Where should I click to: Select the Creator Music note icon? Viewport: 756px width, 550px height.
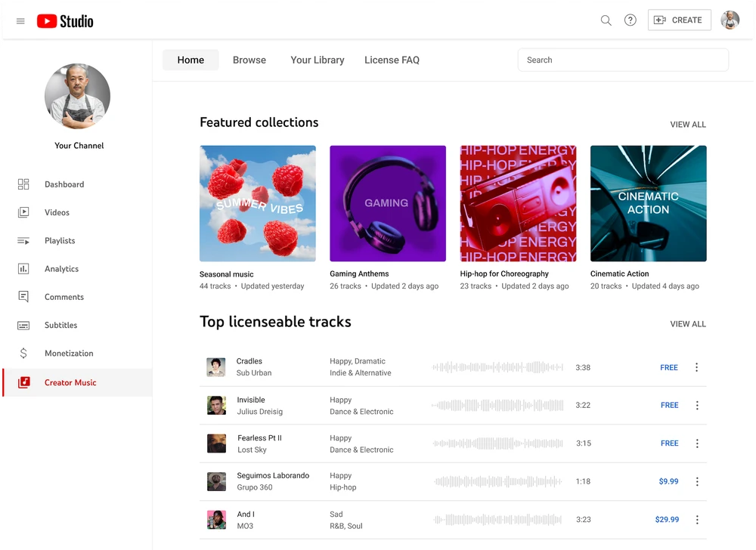(23, 382)
